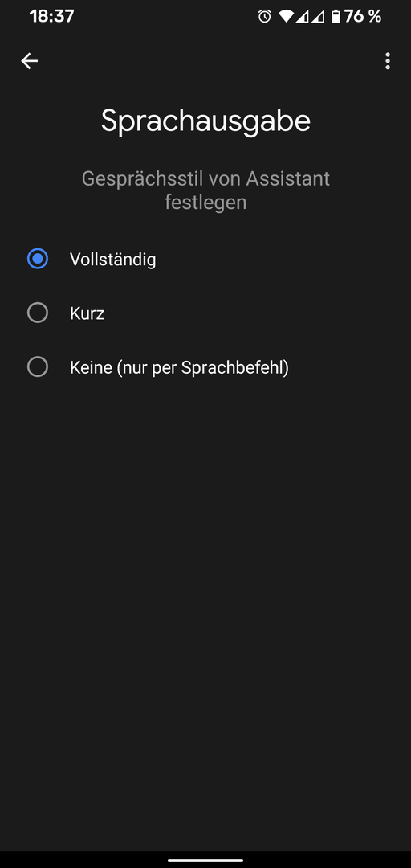Tap the 76 % battery percentage
Screen dimensions: 411x868
pos(363,17)
